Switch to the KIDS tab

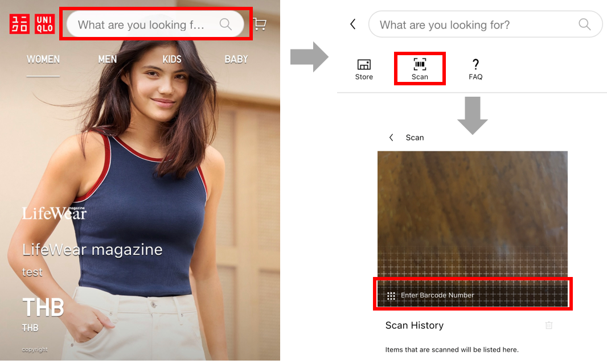[x=172, y=59]
